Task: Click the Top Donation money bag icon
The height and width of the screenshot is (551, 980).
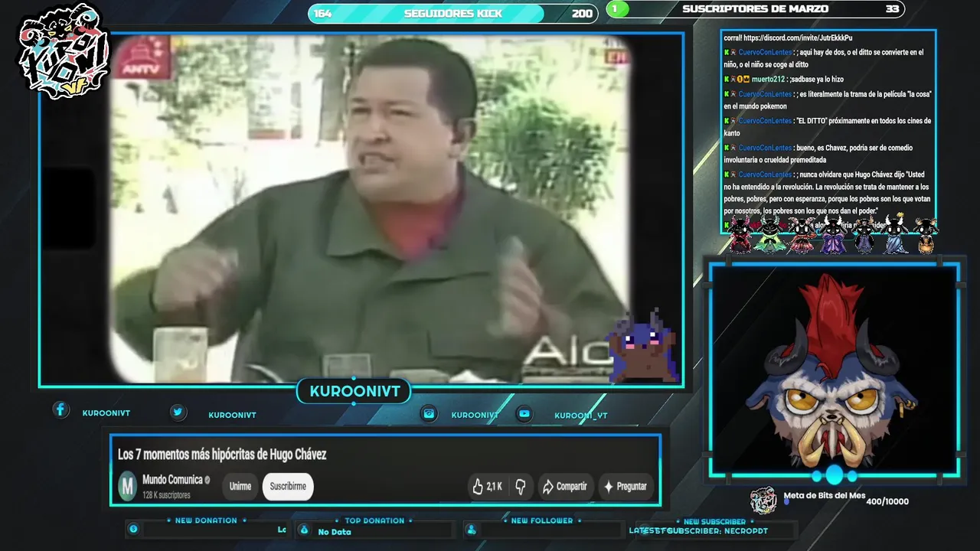Action: click(x=304, y=530)
